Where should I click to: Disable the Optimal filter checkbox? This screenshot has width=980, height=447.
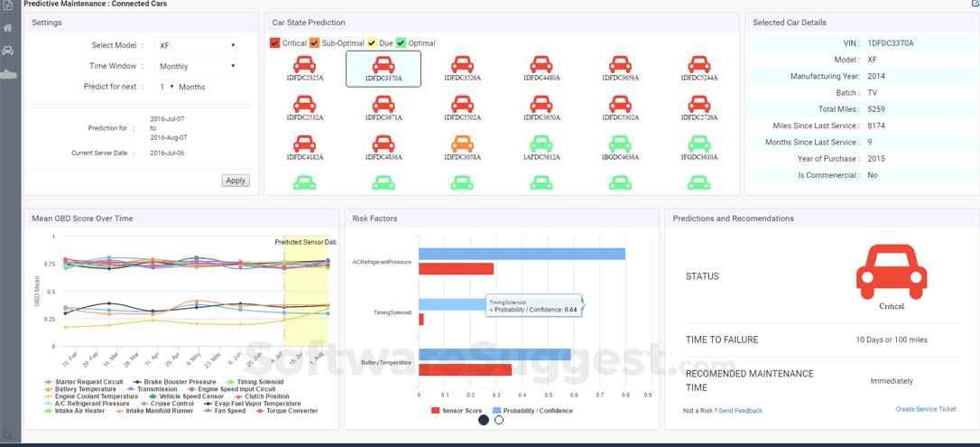pos(402,43)
